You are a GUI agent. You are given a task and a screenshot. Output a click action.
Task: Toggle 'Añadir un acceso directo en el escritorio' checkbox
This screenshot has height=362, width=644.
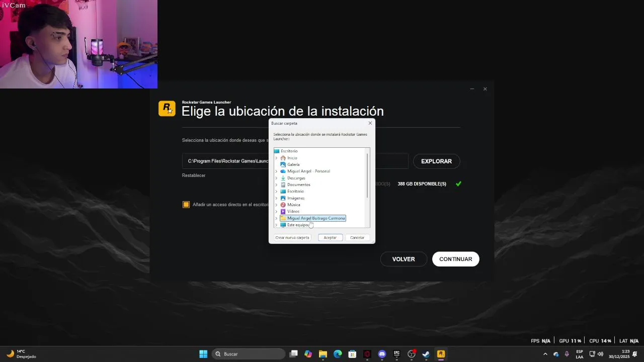tap(186, 205)
